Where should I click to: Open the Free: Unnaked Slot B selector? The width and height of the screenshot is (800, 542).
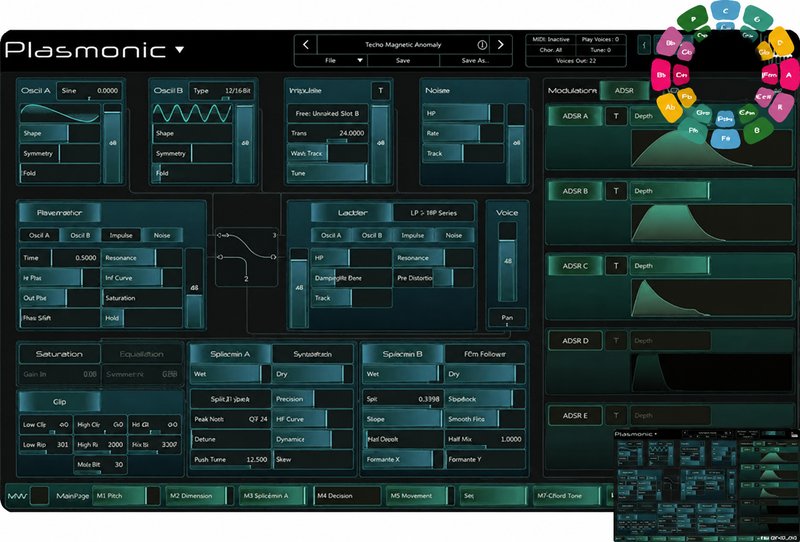point(328,113)
